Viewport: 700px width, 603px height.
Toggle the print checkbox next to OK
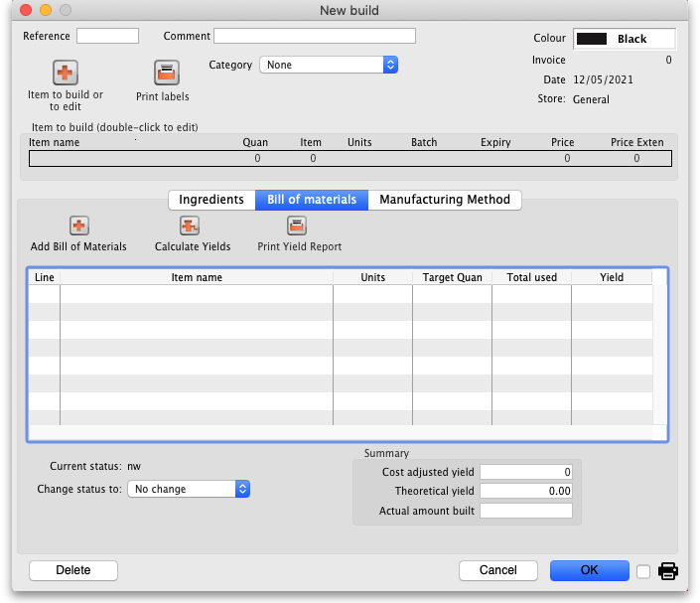coord(643,571)
